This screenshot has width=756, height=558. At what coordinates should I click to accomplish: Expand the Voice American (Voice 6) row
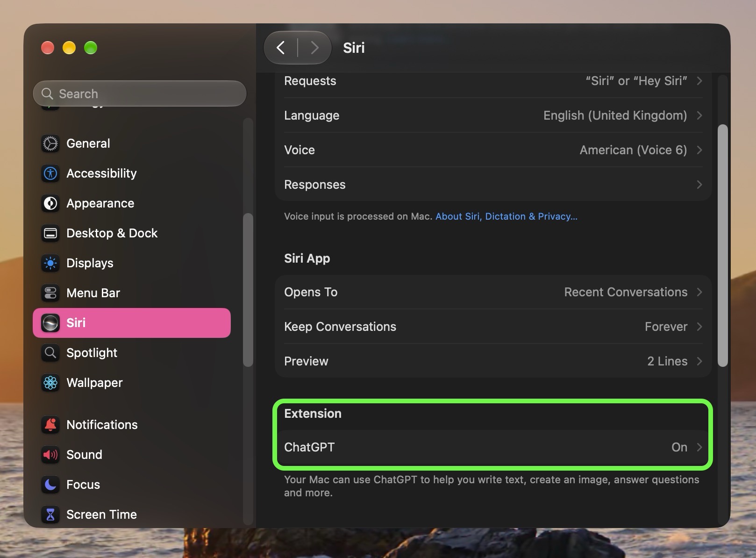pos(493,150)
